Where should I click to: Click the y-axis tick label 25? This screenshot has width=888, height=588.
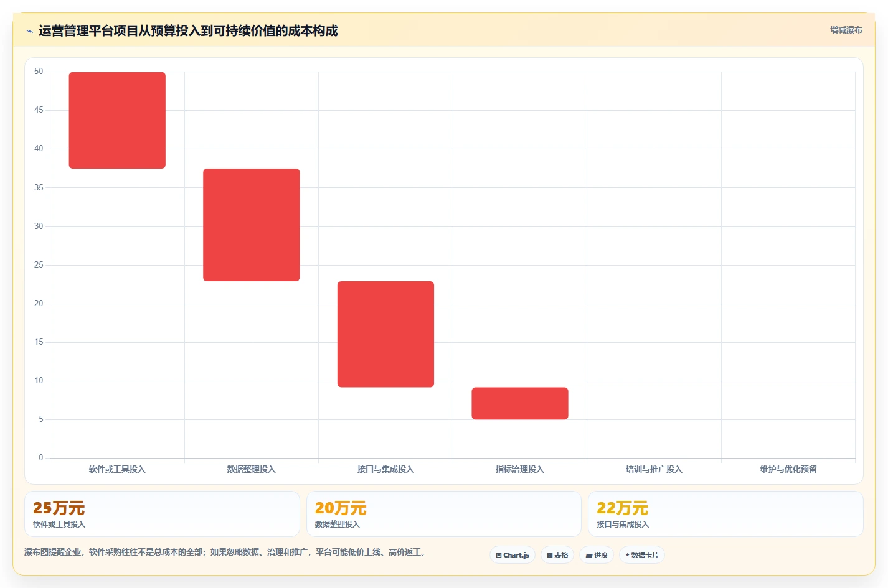[39, 265]
